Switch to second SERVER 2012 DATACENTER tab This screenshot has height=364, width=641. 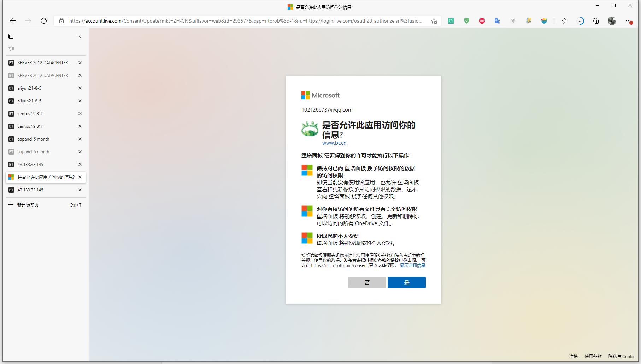42,75
